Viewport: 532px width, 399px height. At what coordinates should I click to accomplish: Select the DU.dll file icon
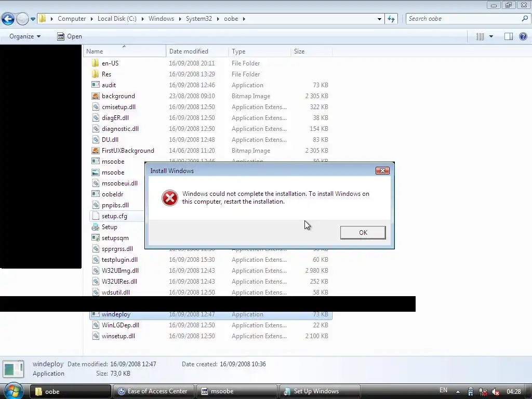[96, 139]
